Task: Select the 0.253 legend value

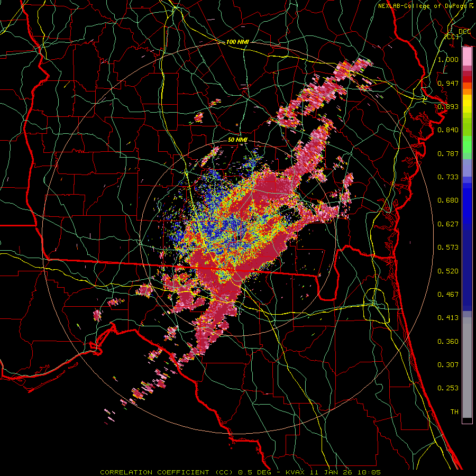Action: (448, 388)
